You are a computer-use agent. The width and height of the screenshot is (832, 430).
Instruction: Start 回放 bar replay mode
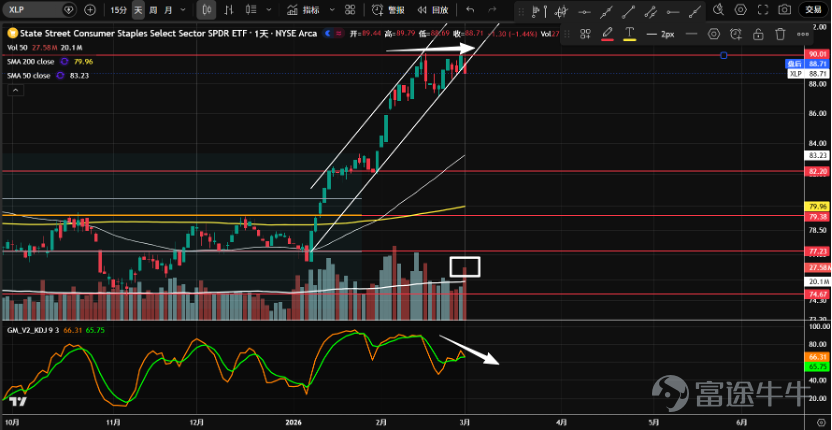432,10
